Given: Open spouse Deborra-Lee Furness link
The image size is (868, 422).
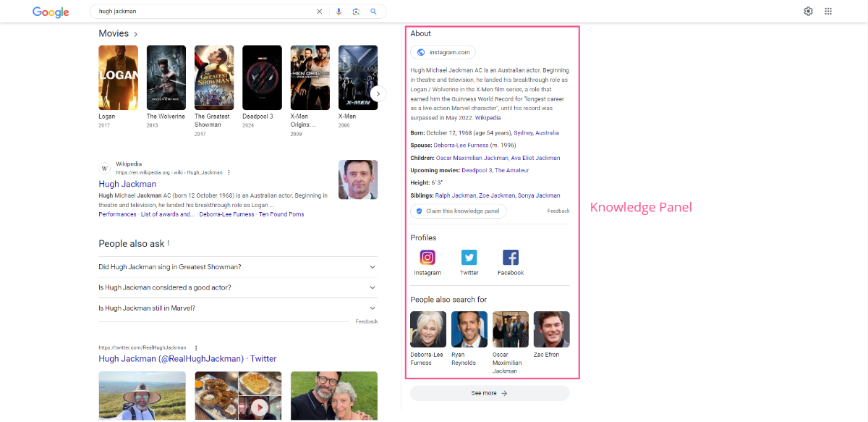Looking at the screenshot, I should pyautogui.click(x=461, y=145).
